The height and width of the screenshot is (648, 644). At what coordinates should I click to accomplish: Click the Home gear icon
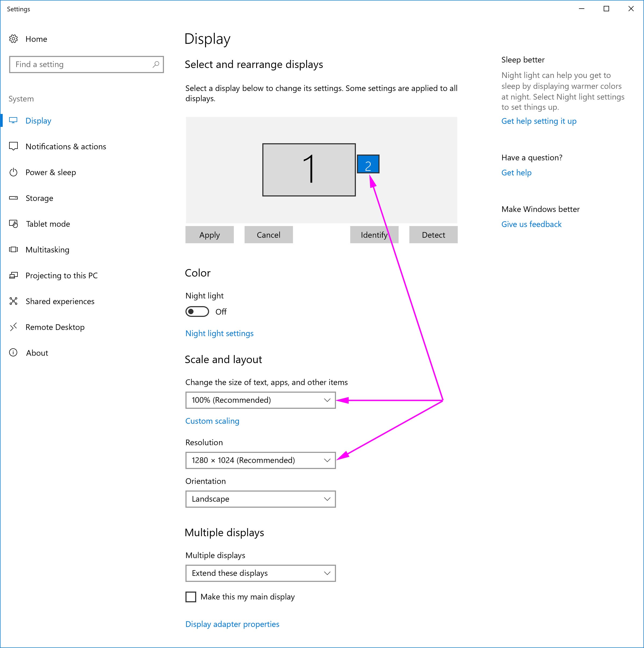point(13,39)
